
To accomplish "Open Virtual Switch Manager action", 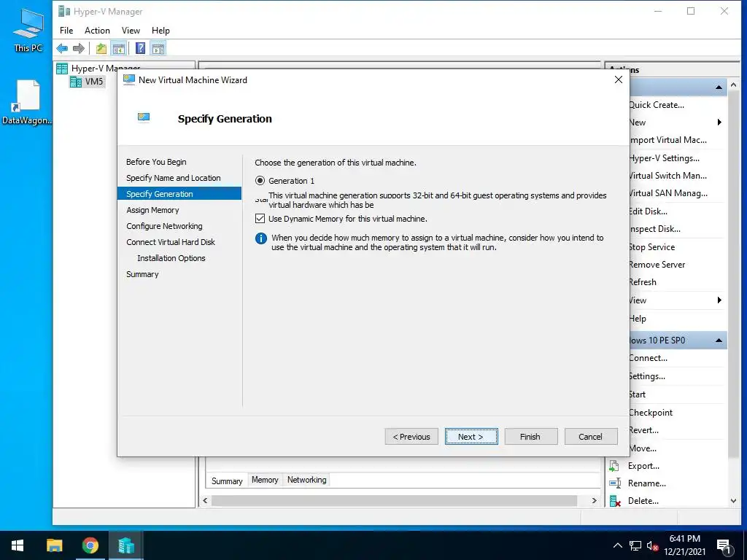I will click(667, 176).
